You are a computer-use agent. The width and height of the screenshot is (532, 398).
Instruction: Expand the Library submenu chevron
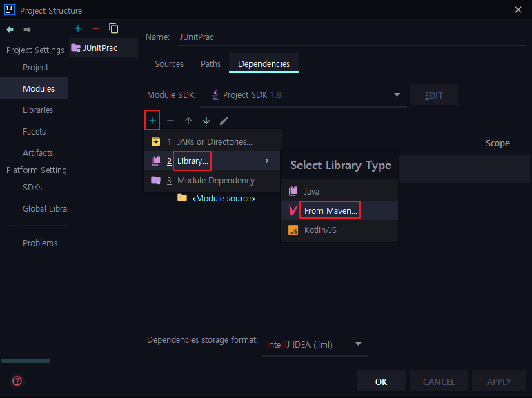(267, 161)
